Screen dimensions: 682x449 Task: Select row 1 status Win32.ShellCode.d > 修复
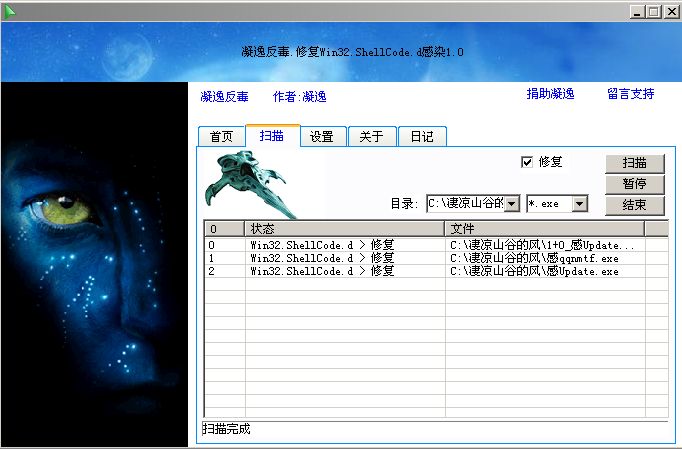point(322,258)
